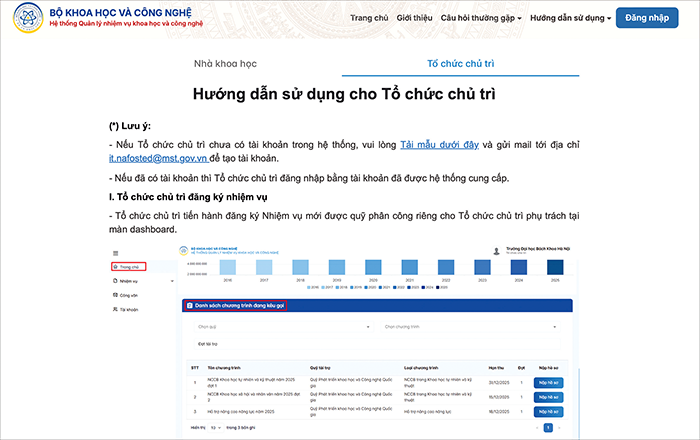Viewport: 700px width, 440px height.
Task: Click the Nhiệm vụ sidebar icon in the screenshot
Action: point(115,282)
